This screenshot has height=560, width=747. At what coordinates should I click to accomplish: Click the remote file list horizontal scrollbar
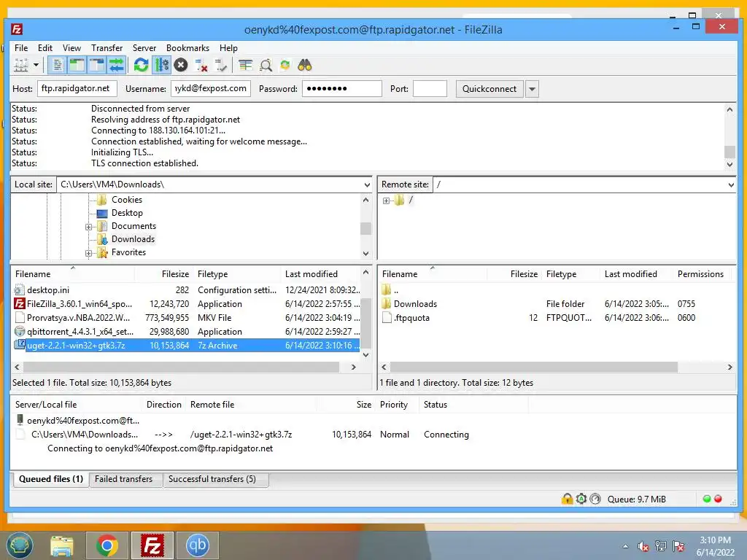pyautogui.click(x=533, y=367)
